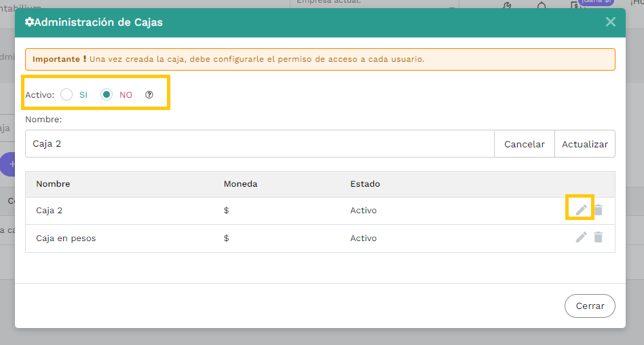Click the Cancelar button
This screenshot has width=644, height=345.
(x=525, y=144)
